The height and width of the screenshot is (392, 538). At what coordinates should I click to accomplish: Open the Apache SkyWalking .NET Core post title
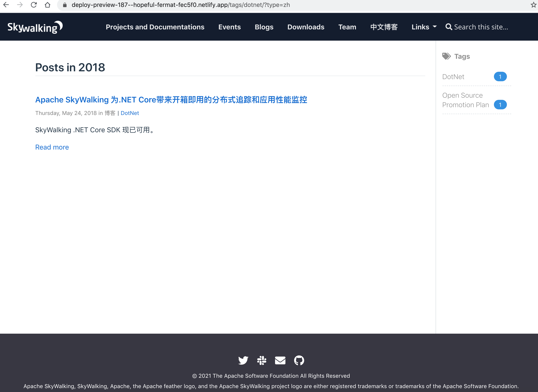coord(171,100)
